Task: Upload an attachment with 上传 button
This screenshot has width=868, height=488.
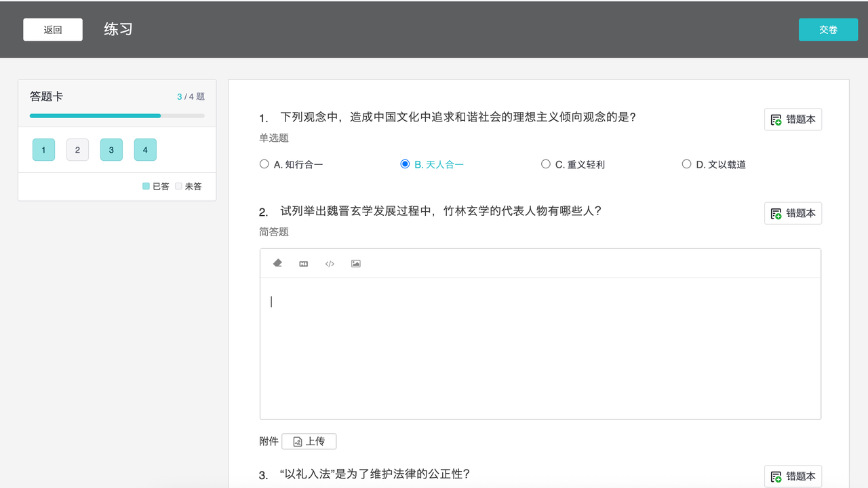Action: (309, 441)
